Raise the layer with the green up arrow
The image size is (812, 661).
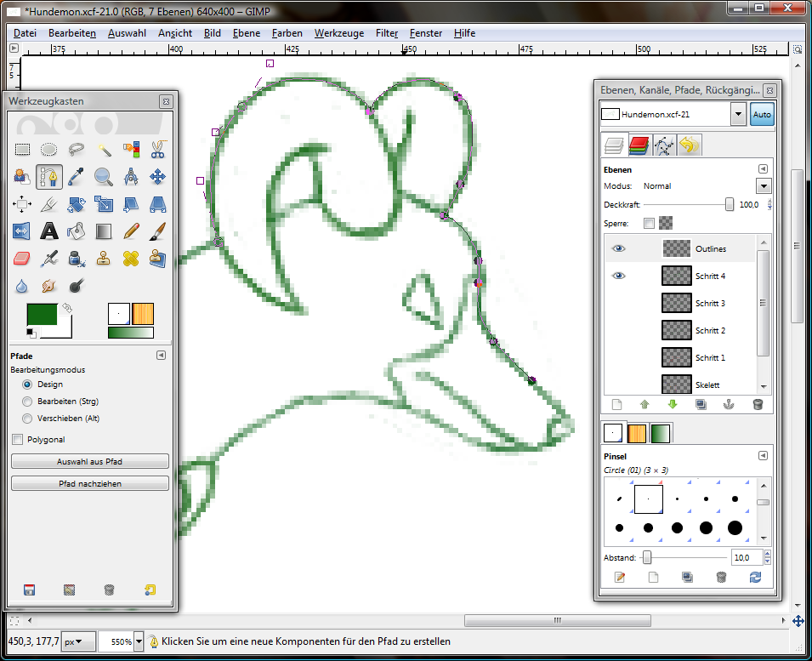[x=644, y=405]
